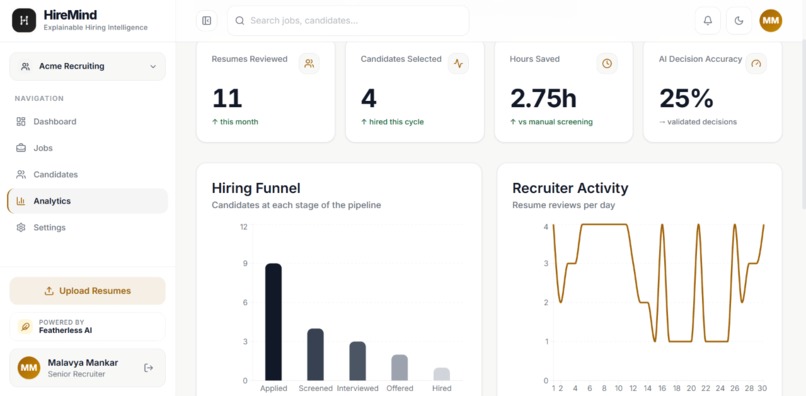
Task: Click Malavya Mankar sidebar avatar
Action: pos(29,368)
